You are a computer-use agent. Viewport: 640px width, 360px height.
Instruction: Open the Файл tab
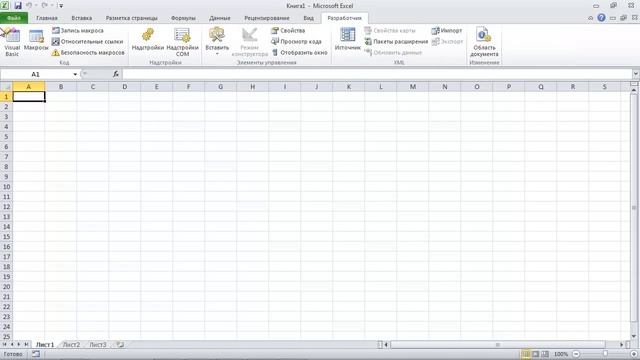tap(14, 18)
